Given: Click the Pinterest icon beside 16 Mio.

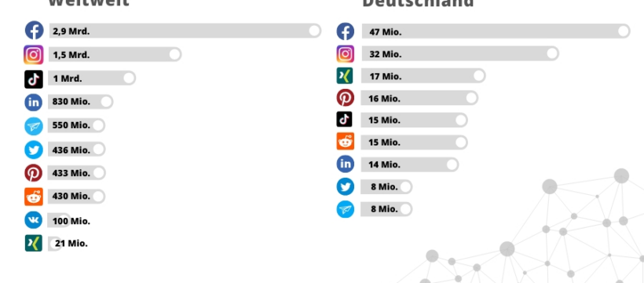Looking at the screenshot, I should tap(346, 98).
